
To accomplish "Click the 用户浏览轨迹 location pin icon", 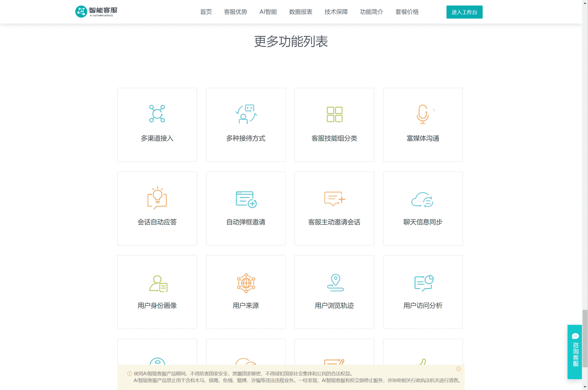I will point(335,282).
